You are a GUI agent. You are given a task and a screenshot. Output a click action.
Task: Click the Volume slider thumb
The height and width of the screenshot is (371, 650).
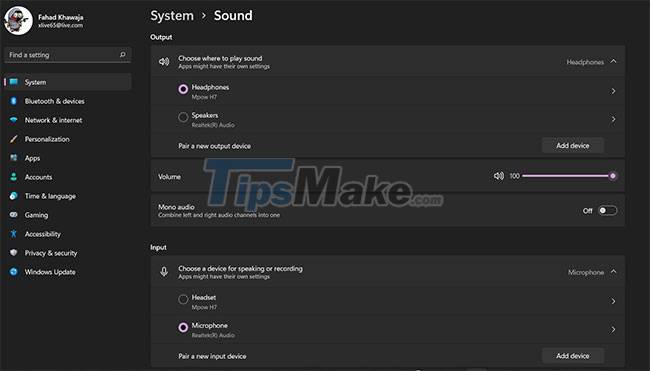pos(612,176)
